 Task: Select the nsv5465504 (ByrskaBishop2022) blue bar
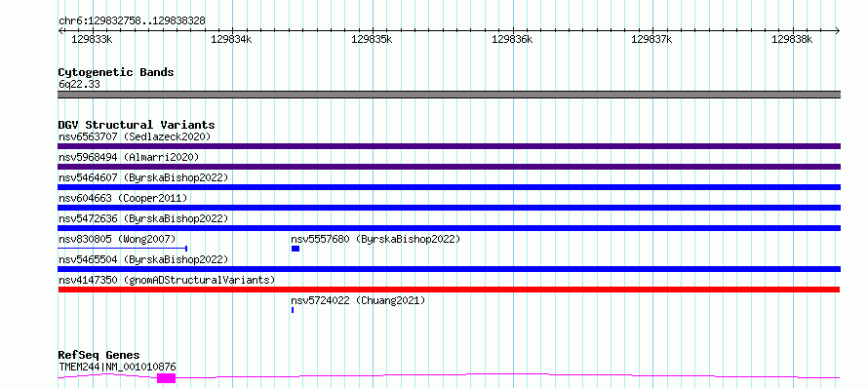coord(449,269)
